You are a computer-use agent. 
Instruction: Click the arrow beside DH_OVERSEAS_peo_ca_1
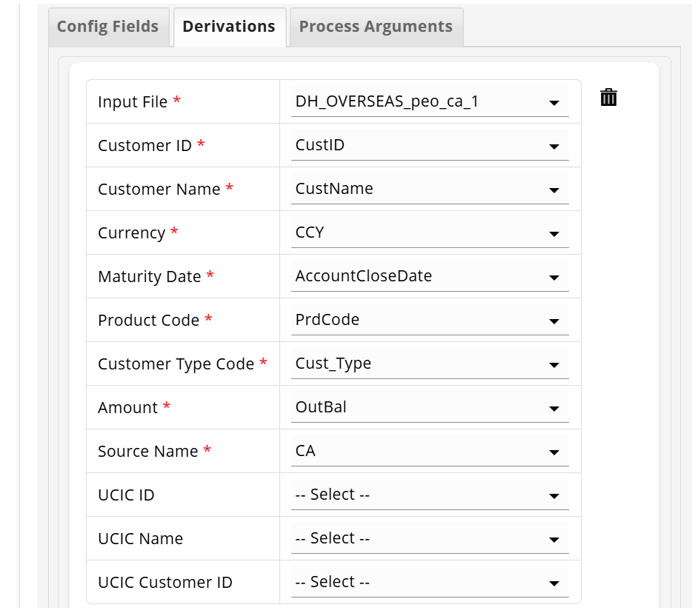[554, 104]
